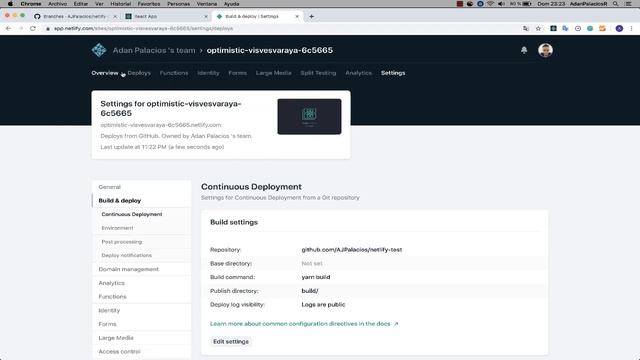The width and height of the screenshot is (640, 360).
Task: Click the Adan Palacios's team breadcrumb
Action: tap(154, 50)
